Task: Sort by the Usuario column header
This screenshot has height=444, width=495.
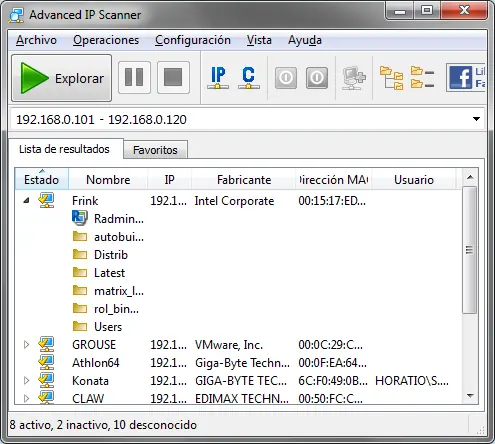Action: [x=414, y=179]
